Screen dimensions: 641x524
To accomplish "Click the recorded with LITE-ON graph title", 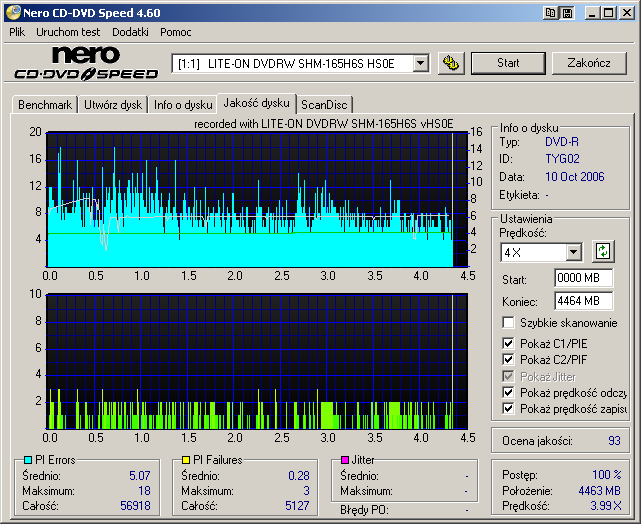I will click(x=323, y=123).
